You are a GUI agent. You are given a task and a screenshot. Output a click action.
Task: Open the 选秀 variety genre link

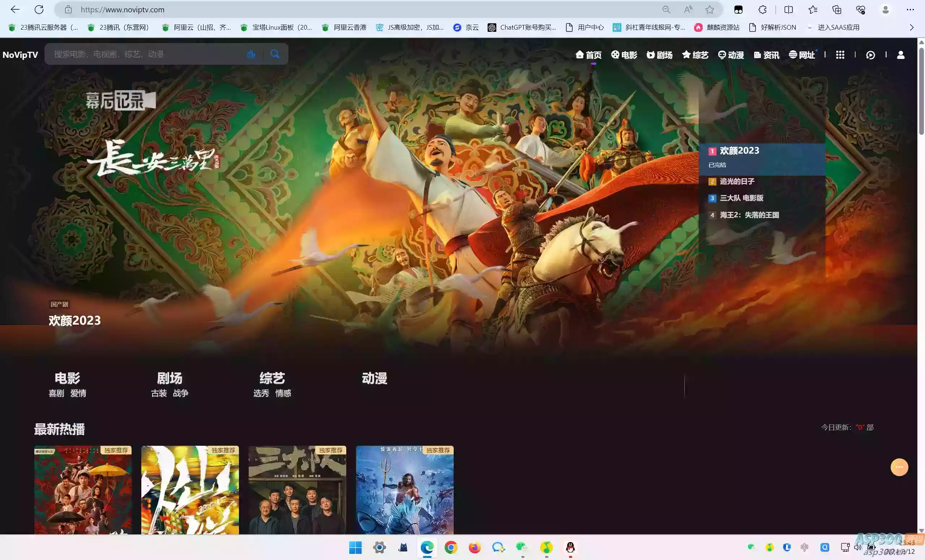point(261,393)
